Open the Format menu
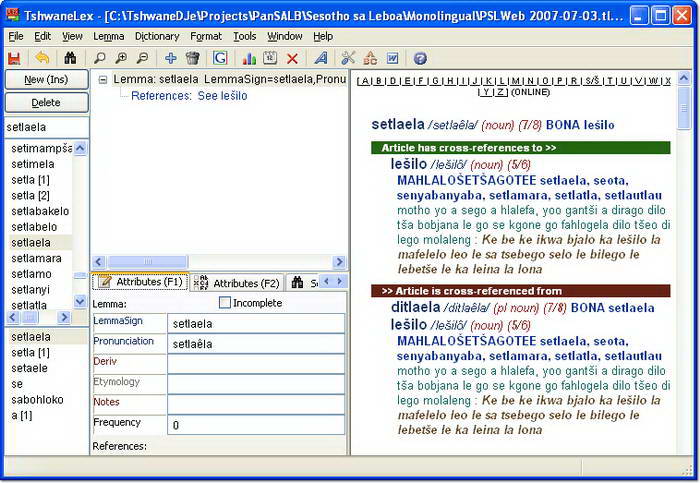700x483 pixels. click(206, 36)
